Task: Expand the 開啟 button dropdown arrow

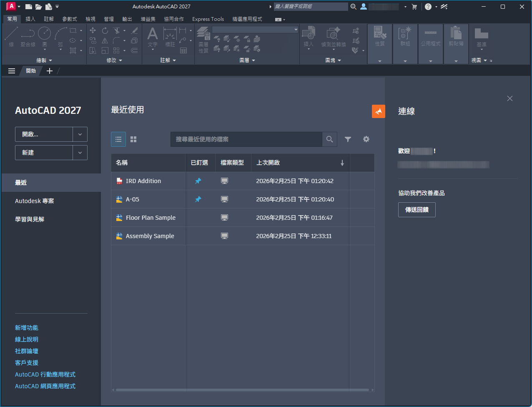Action: (x=80, y=134)
